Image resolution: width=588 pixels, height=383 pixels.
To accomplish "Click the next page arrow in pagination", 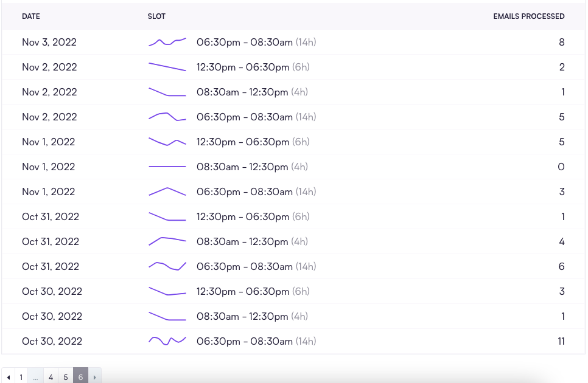I will point(95,377).
